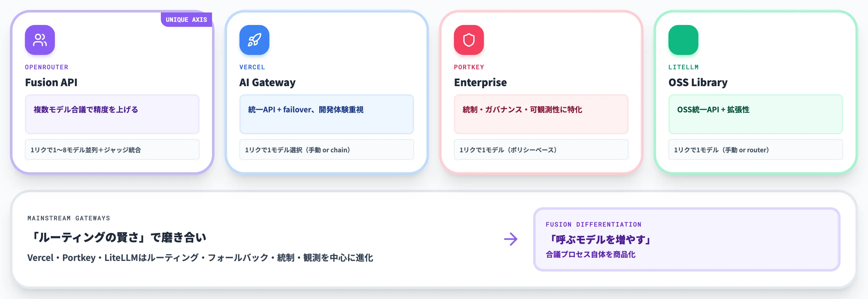Click OSS統一API + 拡張性 box

pos(755,114)
